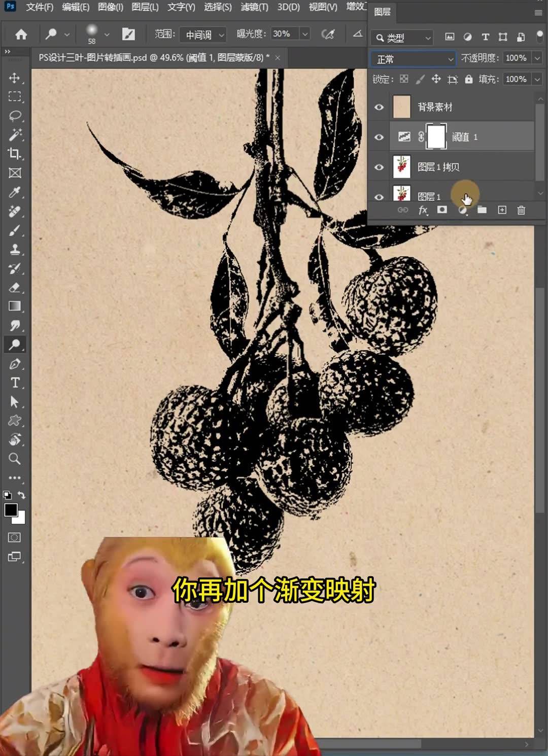This screenshot has height=756, width=548.
Task: Select the Move tool
Action: click(x=15, y=78)
